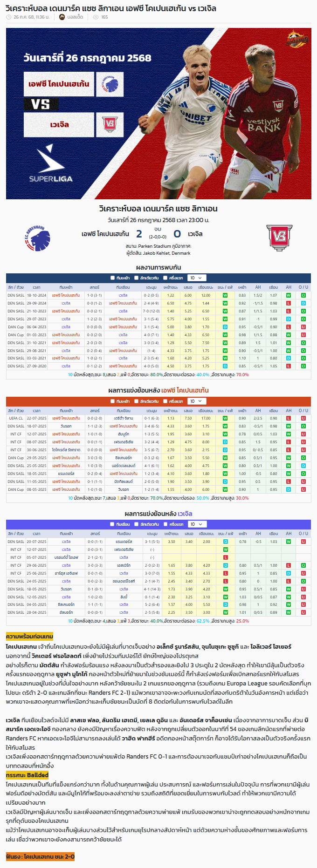Viewport: 317px width, 868px height.
Task: Open โอโทรเซ็ล ร๊อทราด team link
Action: 66,450
